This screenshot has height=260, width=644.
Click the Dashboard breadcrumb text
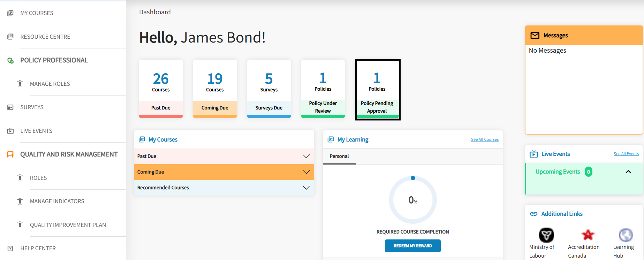155,12
